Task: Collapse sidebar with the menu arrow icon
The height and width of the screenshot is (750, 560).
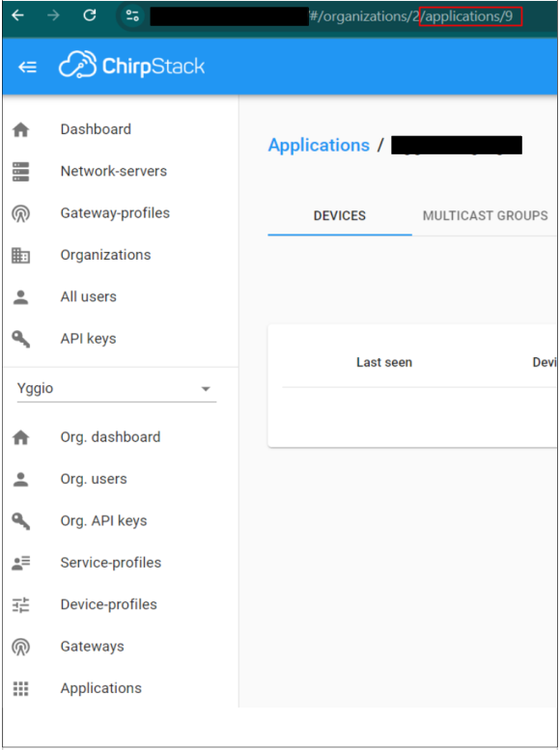Action: [x=27, y=67]
